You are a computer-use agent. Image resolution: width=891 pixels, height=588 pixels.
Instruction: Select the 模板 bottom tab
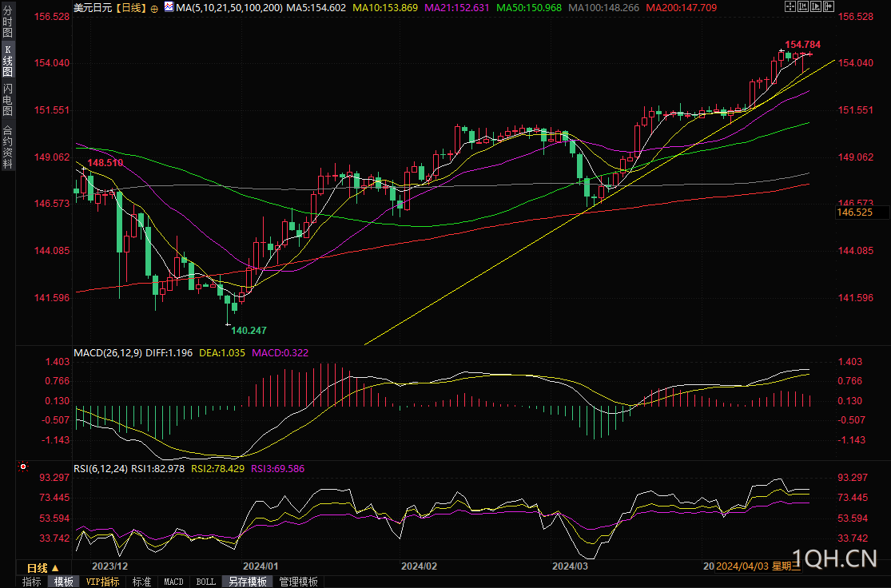64,582
